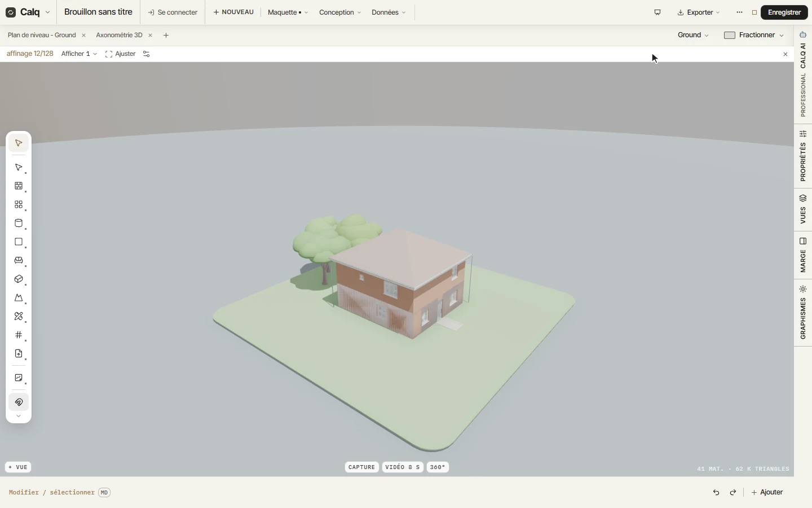The width and height of the screenshot is (812, 508).
Task: Choose the black pointer tool
Action: click(x=19, y=168)
